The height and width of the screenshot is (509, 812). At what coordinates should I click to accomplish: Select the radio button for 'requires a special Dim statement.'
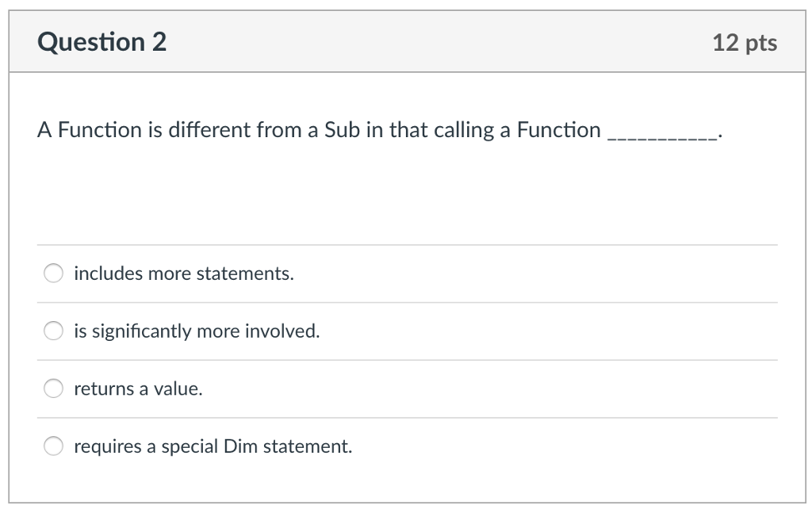coord(53,446)
